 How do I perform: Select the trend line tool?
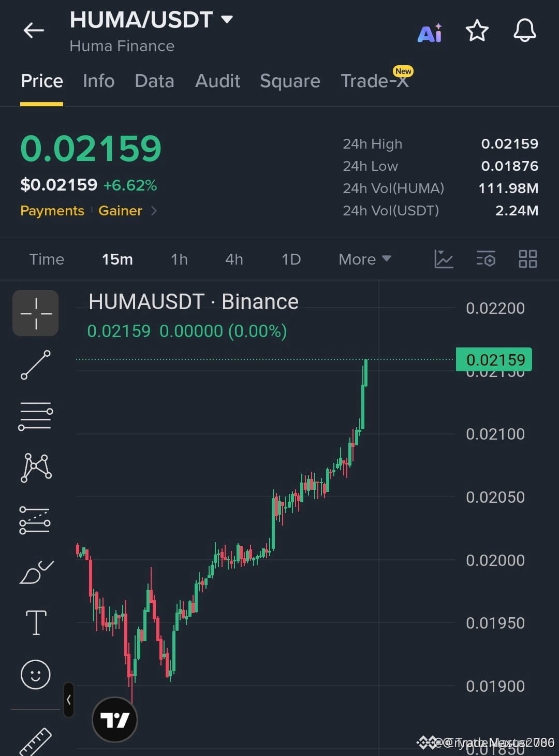[36, 365]
